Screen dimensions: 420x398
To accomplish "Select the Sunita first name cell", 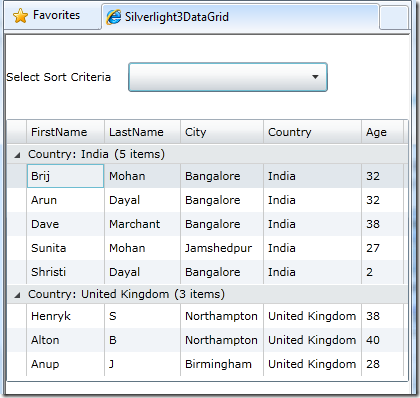I will coord(65,248).
